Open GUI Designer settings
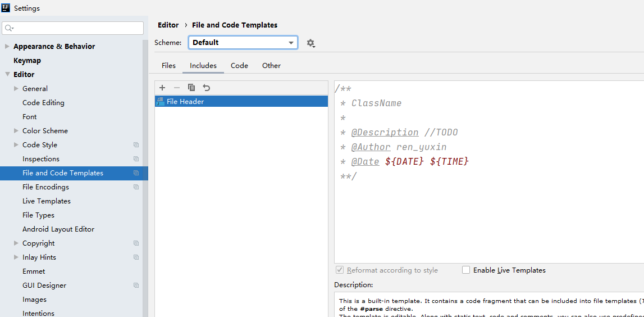This screenshot has height=317, width=644. tap(44, 286)
